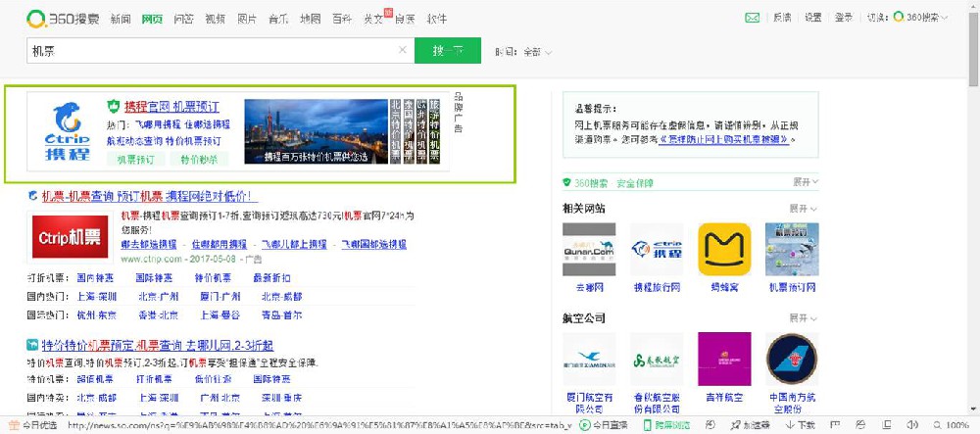Switch to the 地图 tab
This screenshot has width=980, height=434.
tap(310, 19)
